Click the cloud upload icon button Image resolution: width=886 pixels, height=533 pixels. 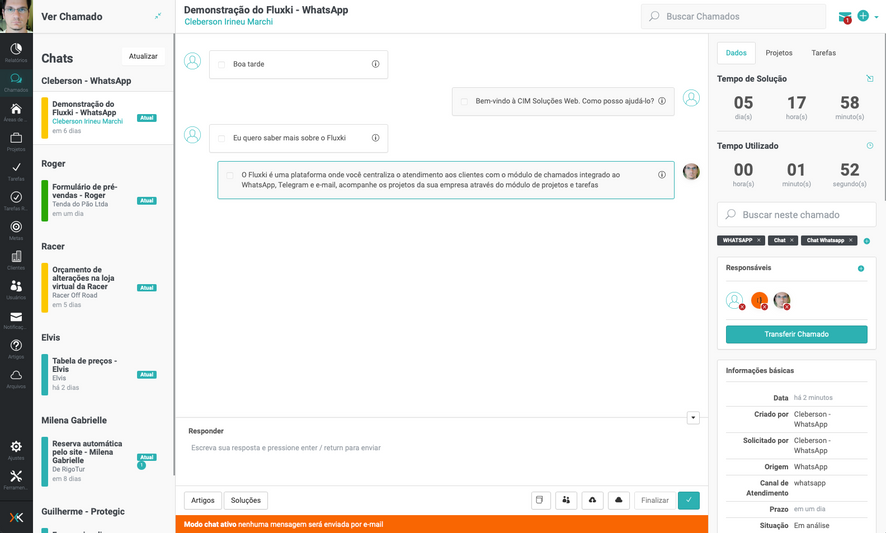coord(592,500)
